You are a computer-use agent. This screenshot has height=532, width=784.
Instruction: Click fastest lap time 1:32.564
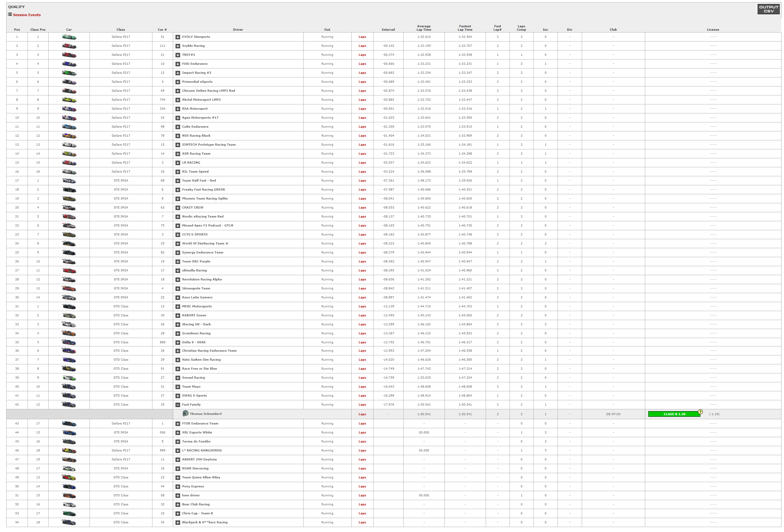[x=465, y=37]
